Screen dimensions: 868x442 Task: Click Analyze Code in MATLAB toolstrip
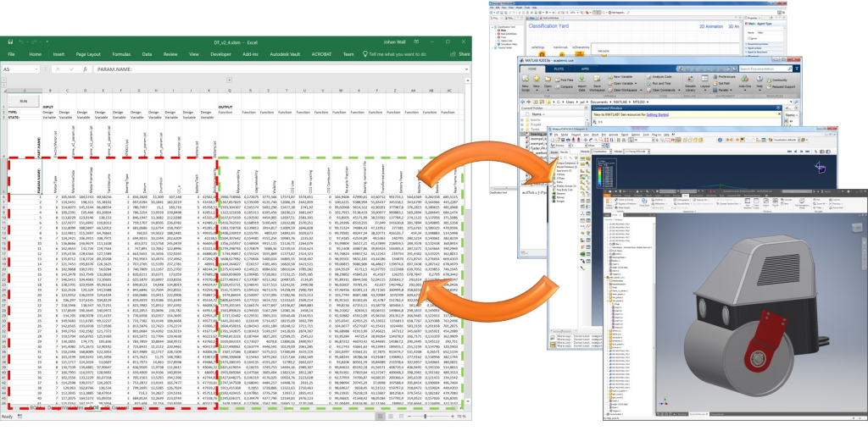click(659, 76)
